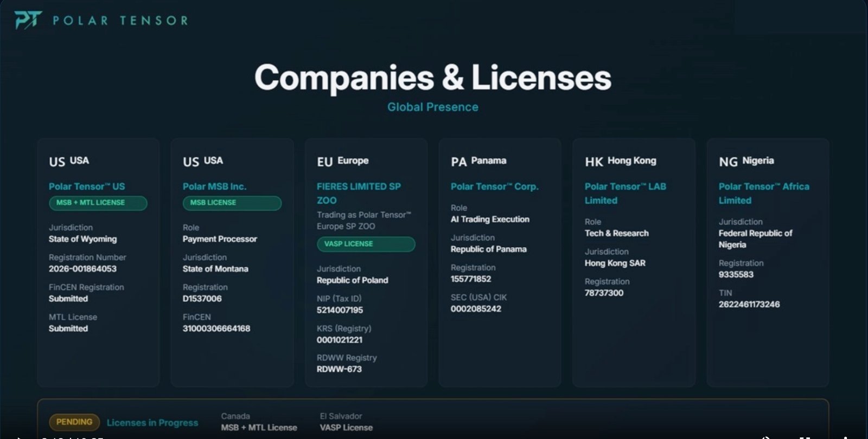Screen dimensions: 868x439
Task: Click the Licenses in Progress text
Action: (152, 423)
